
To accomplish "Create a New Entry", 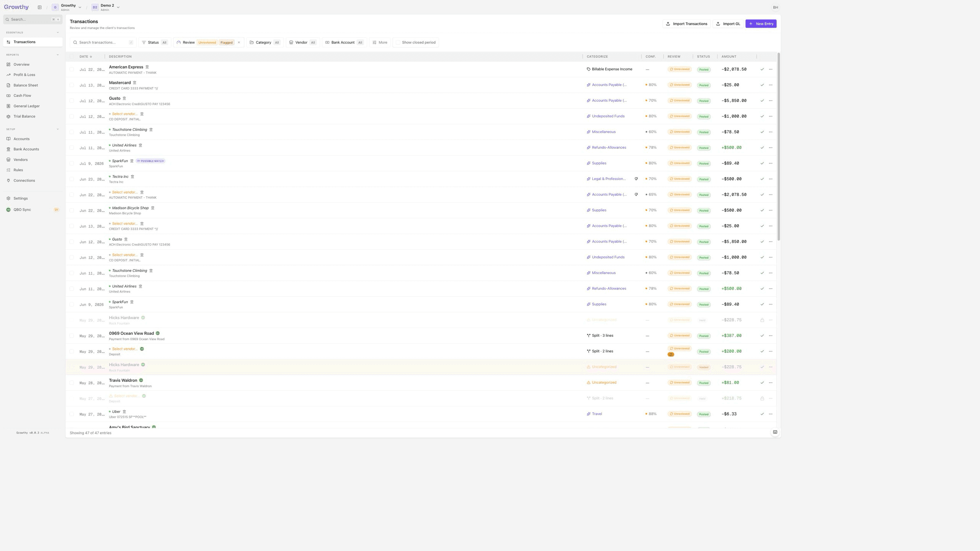I will (761, 24).
